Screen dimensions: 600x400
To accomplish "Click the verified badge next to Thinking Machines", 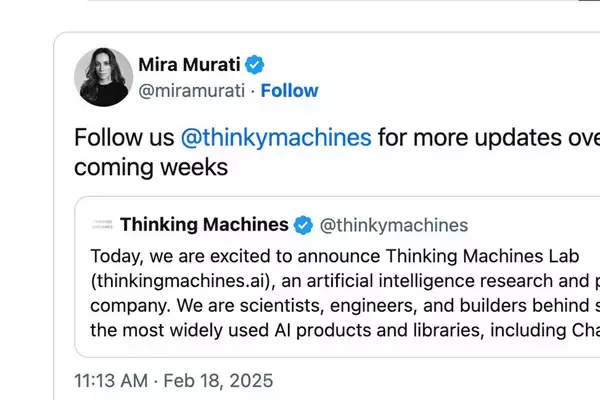I will pos(303,224).
